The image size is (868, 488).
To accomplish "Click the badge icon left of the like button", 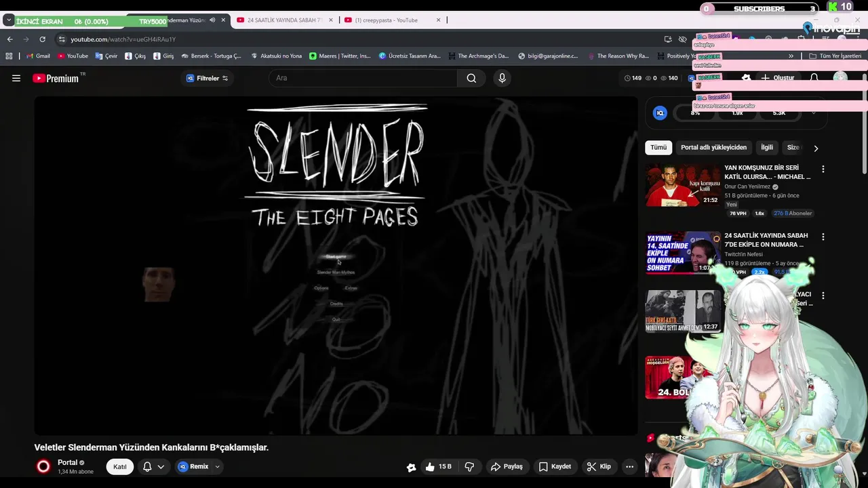I will point(411,467).
